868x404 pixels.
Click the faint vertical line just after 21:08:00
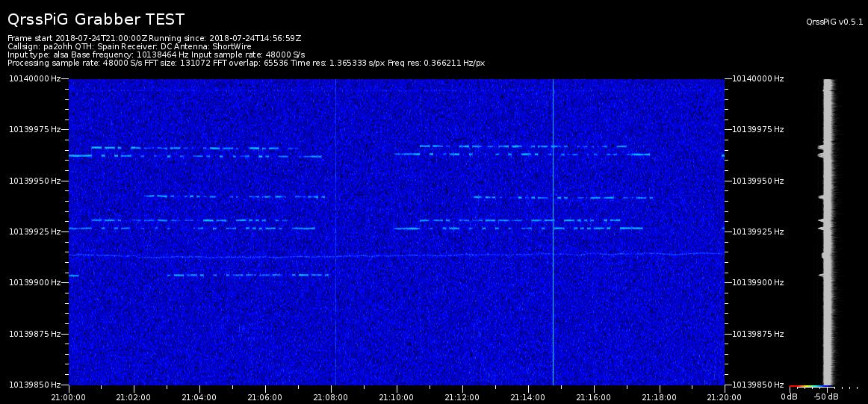[336, 231]
